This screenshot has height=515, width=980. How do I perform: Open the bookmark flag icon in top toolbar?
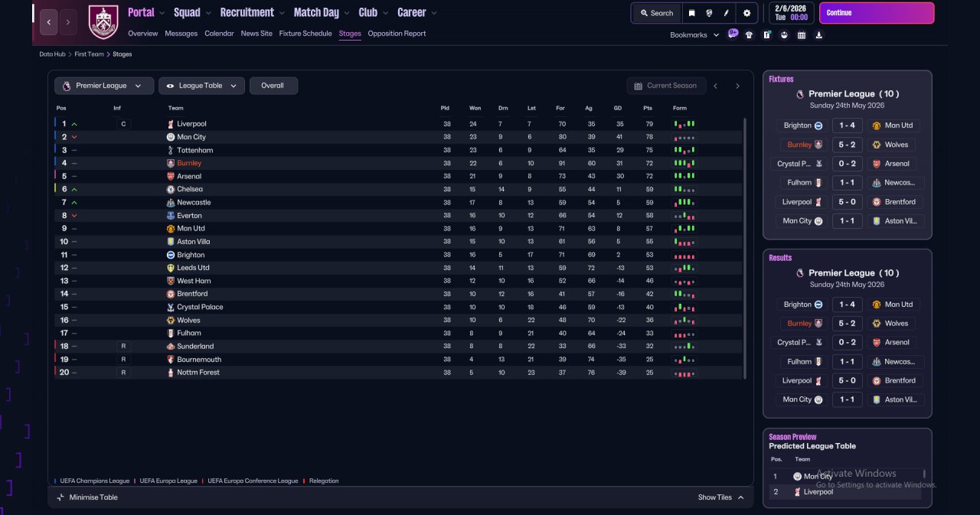coord(691,13)
